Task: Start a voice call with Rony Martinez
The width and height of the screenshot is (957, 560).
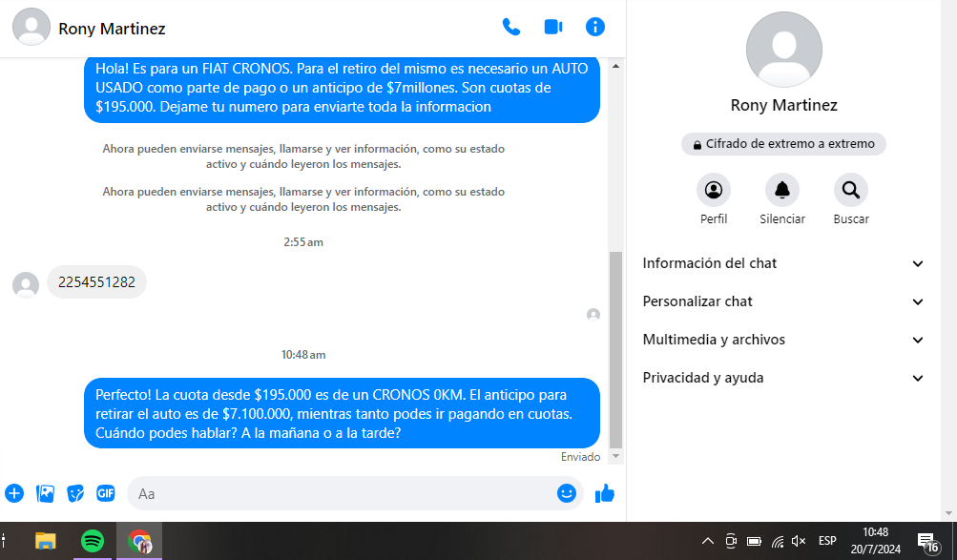Action: click(510, 27)
